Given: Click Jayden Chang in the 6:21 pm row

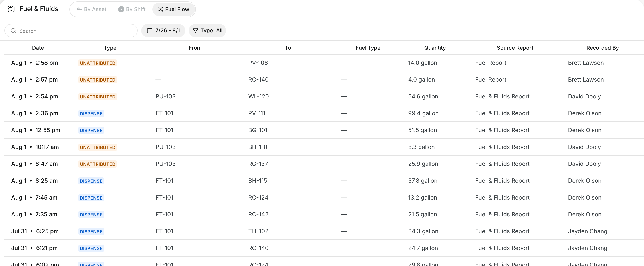Looking at the screenshot, I should 588,248.
